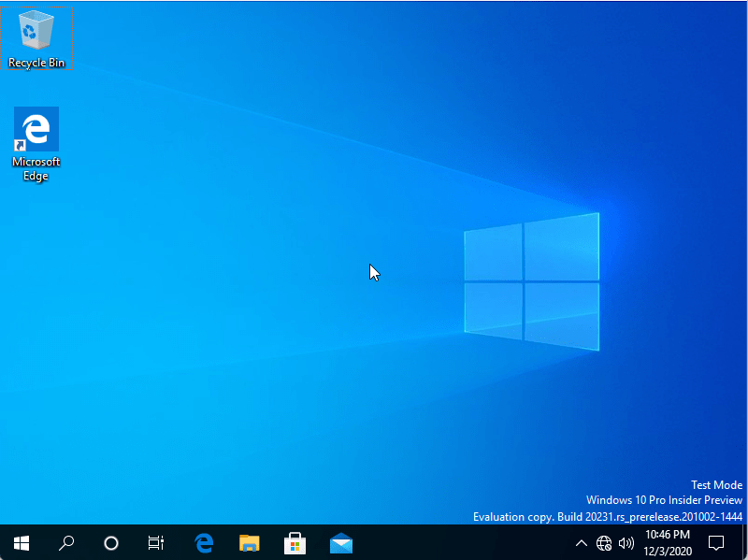The width and height of the screenshot is (748, 560).
Task: Toggle the Action Center panel open
Action: coord(716,542)
